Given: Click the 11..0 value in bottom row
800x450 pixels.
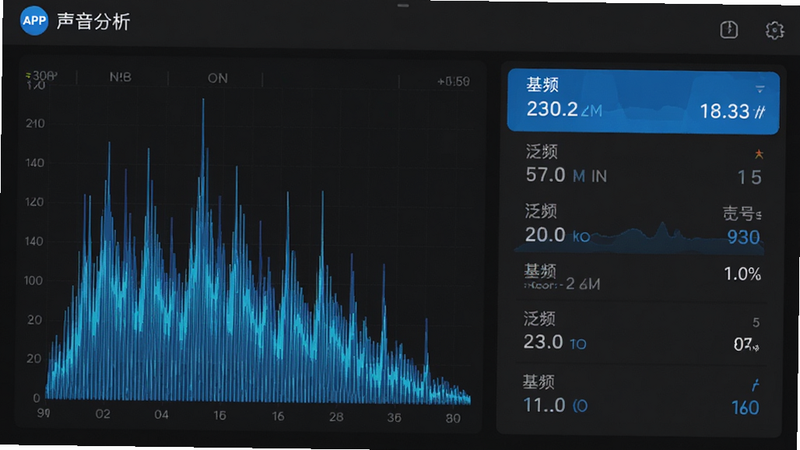Looking at the screenshot, I should (x=544, y=405).
